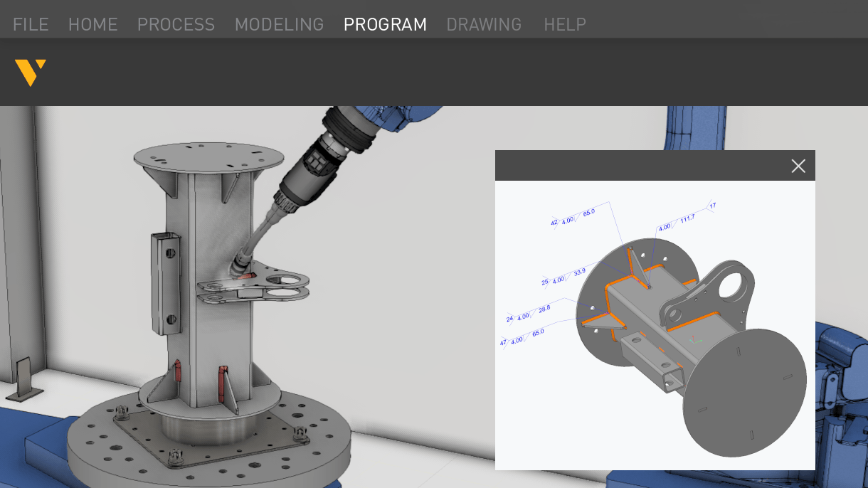
Task: Select weld callout 42 in the preview
Action: pos(554,221)
